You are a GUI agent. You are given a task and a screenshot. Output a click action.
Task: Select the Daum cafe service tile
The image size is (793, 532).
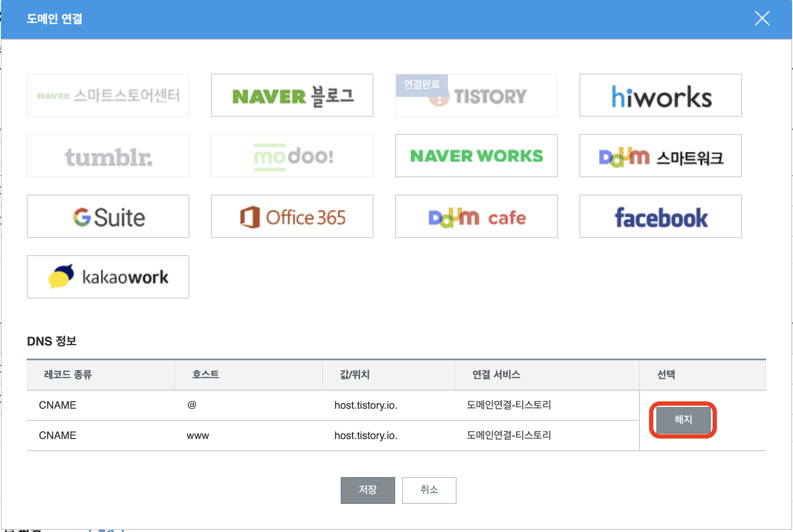click(x=476, y=216)
